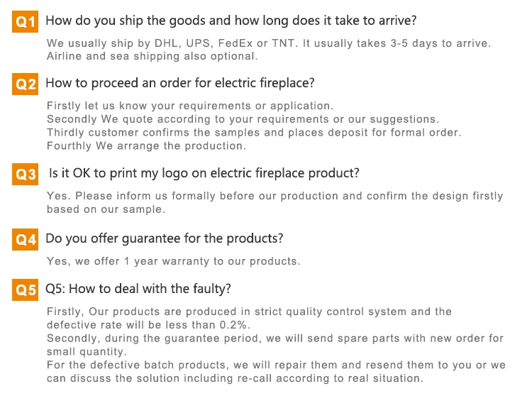532x396 pixels.
Task: Select the shipping and arrival time question
Action: 231,21
